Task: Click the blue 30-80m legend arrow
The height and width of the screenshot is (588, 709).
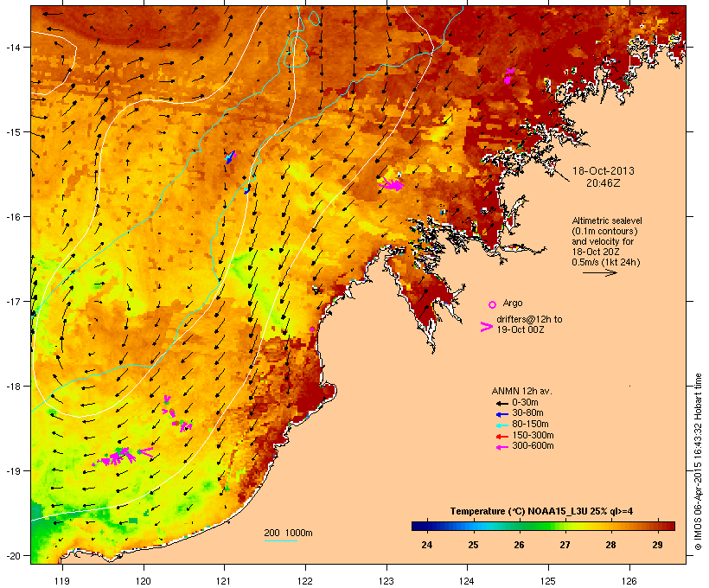Action: click(x=501, y=414)
